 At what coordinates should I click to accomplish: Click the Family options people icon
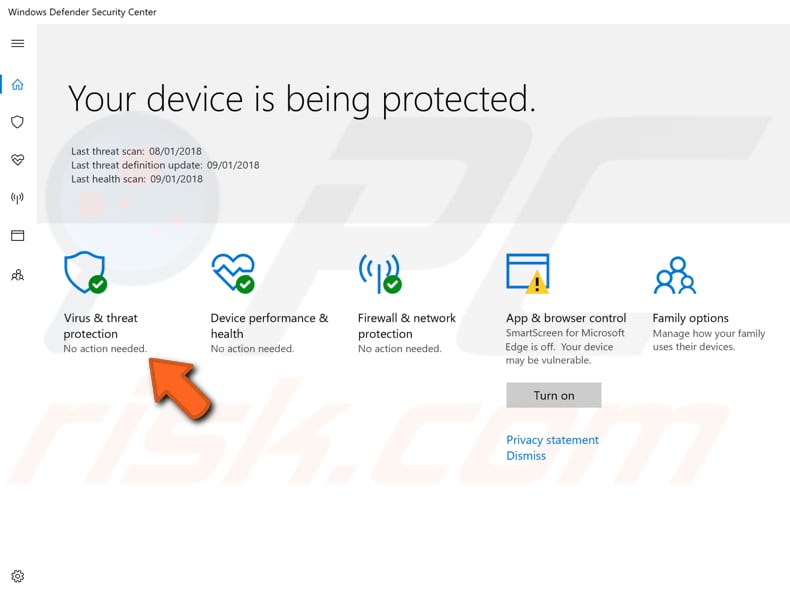coord(674,275)
